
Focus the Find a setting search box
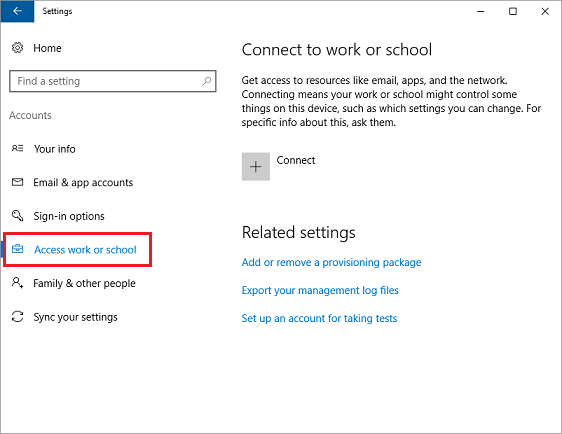[113, 81]
